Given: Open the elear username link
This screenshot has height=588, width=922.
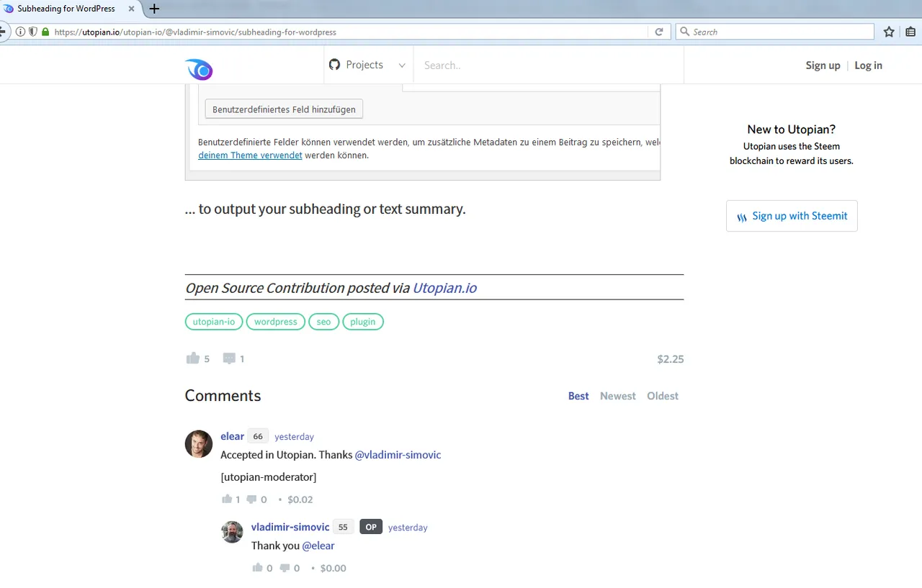Looking at the screenshot, I should [232, 436].
